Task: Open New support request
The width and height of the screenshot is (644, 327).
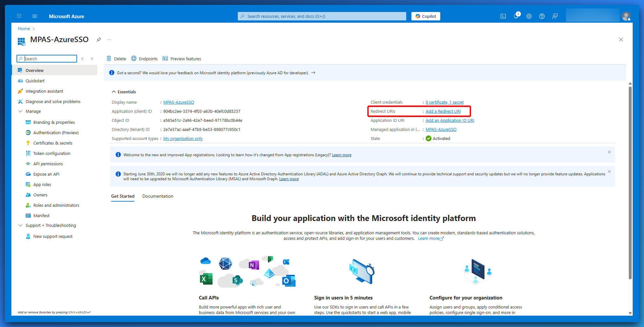Action: (x=53, y=236)
